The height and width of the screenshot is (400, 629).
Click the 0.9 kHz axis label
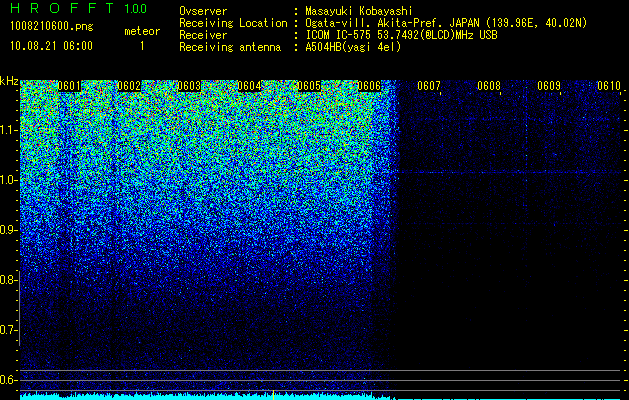(9, 230)
